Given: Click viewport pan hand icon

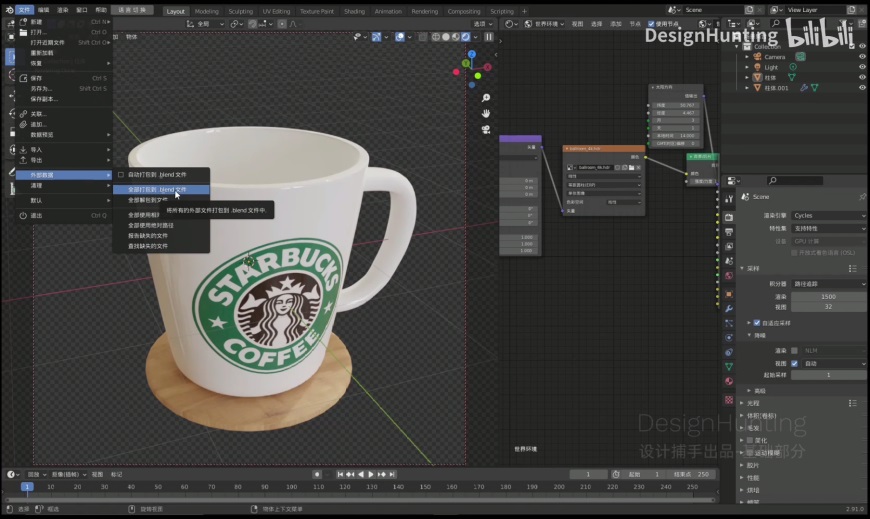Looking at the screenshot, I should (485, 113).
